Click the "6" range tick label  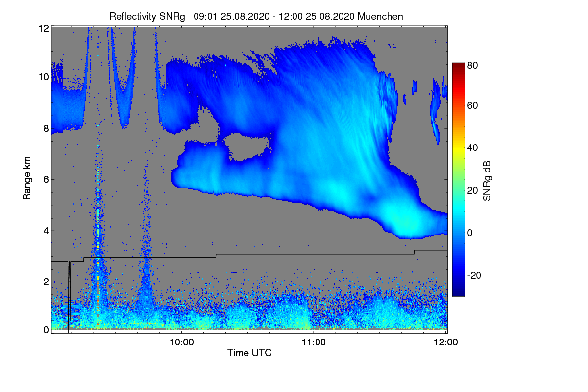click(46, 180)
